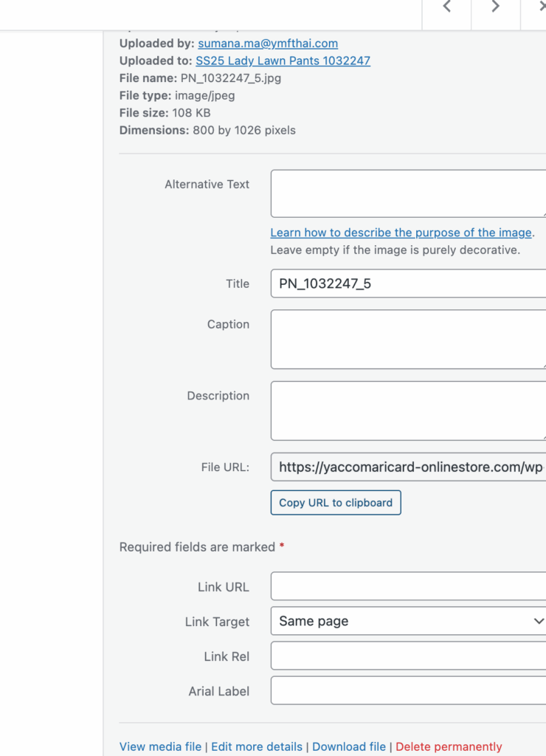The width and height of the screenshot is (546, 756).
Task: Follow the Edit more details link
Action: [257, 746]
